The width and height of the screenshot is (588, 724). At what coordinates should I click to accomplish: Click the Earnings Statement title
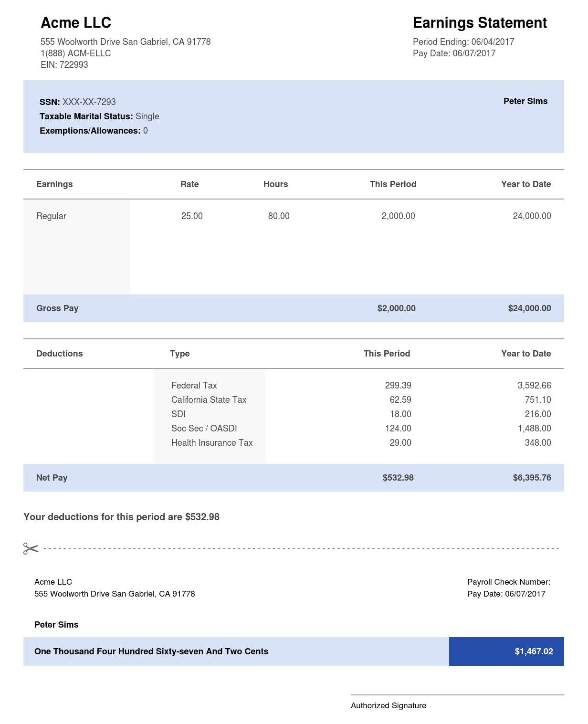[480, 22]
